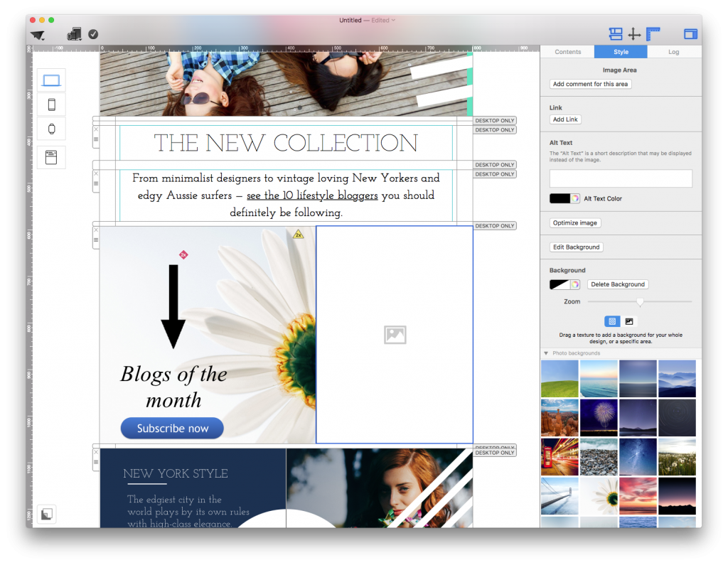Toggle the inspector panel icon
The width and height of the screenshot is (728, 565).
pyautogui.click(x=690, y=33)
